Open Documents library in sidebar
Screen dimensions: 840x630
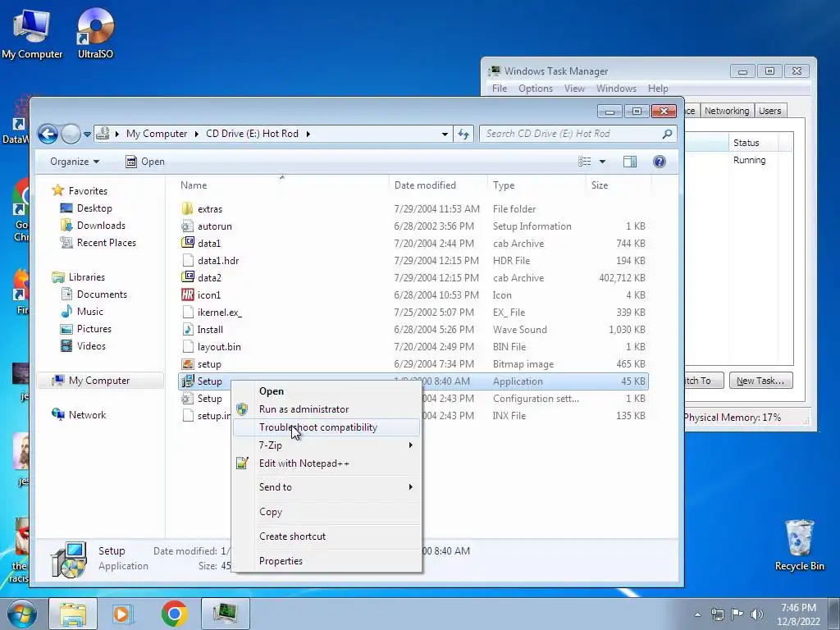click(x=94, y=294)
